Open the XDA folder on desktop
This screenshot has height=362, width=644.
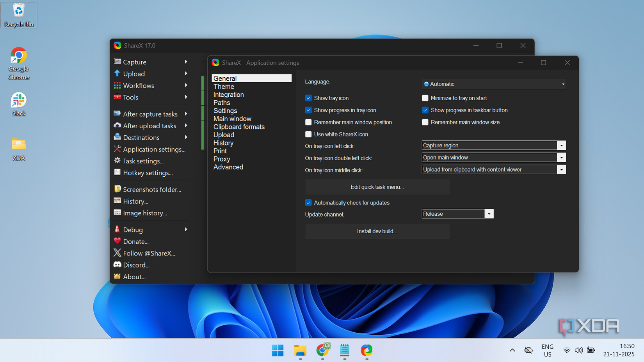18,149
